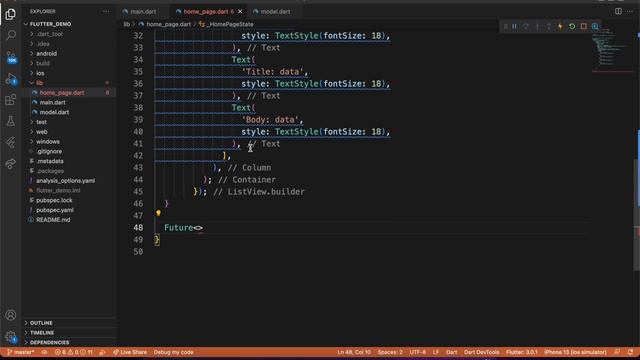Switch to the model.dart tab
640x360 pixels.
coord(275,11)
